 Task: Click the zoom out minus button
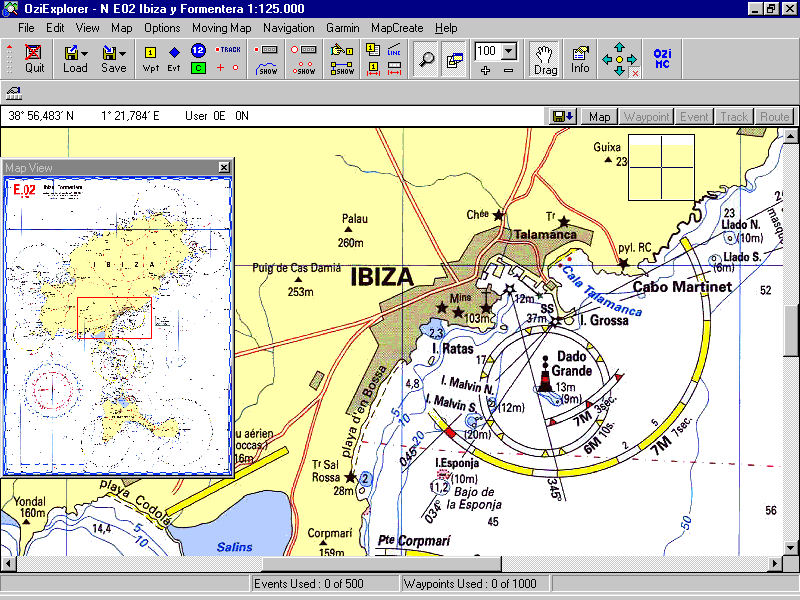(508, 70)
